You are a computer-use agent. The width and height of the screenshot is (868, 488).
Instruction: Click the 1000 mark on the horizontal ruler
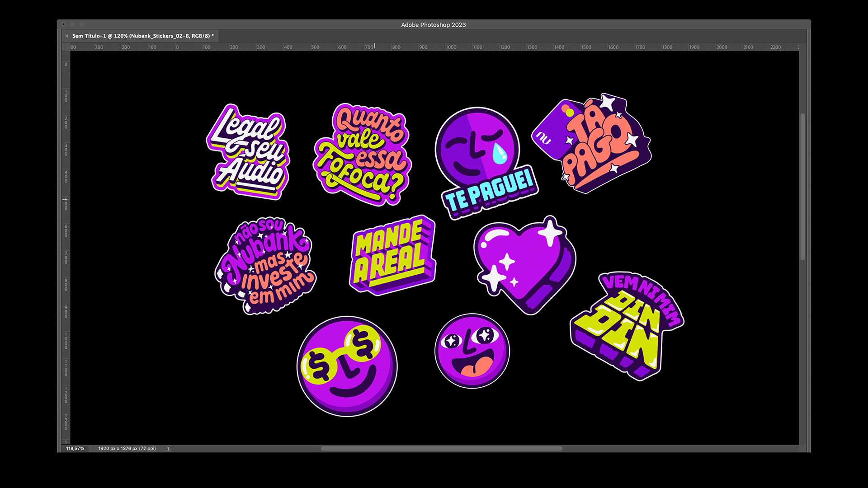[451, 47]
